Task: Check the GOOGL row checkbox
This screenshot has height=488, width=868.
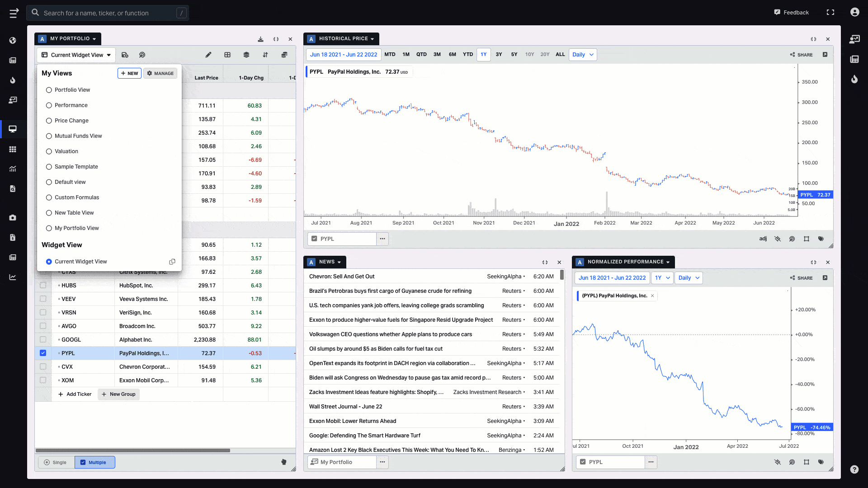Action: coord(43,339)
